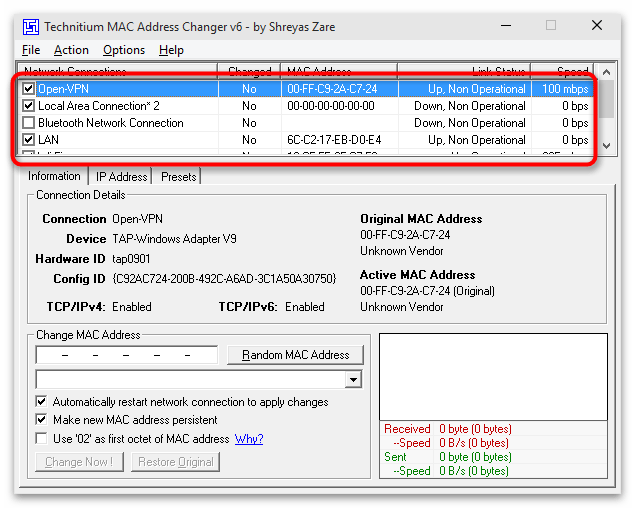This screenshot has width=635, height=508.
Task: Click MAC address 6C-C2-17-EB-D0-E4 cell
Action: [x=334, y=140]
